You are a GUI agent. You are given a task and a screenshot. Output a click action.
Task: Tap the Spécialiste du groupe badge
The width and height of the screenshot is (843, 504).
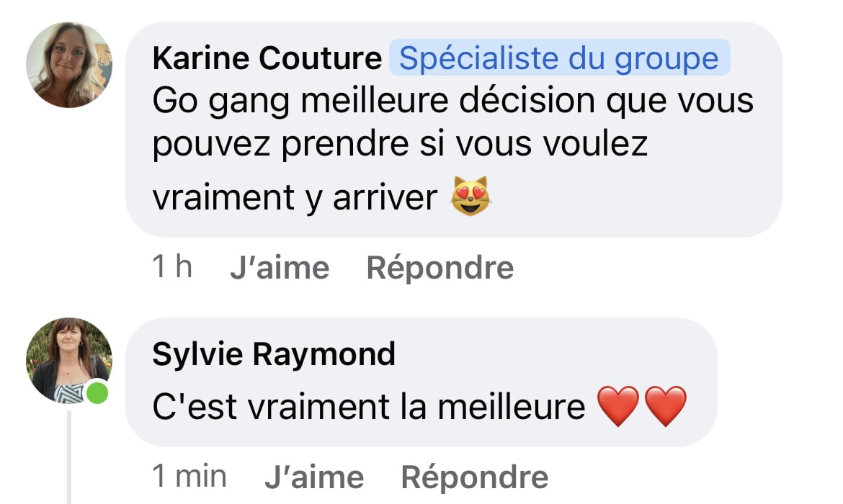click(559, 59)
